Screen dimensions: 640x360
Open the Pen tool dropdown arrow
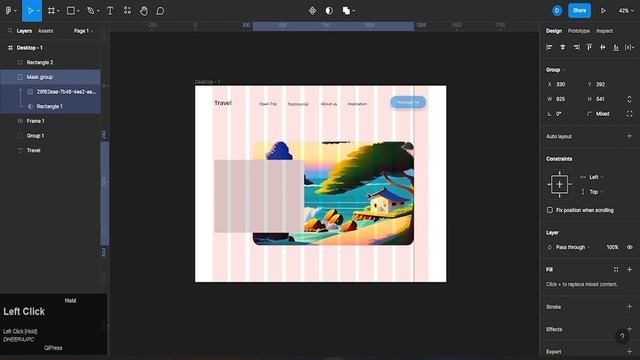pos(98,11)
